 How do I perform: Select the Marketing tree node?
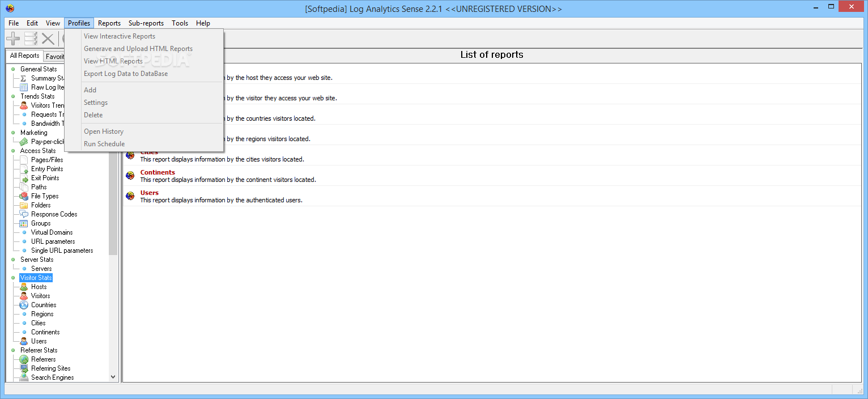tap(34, 133)
